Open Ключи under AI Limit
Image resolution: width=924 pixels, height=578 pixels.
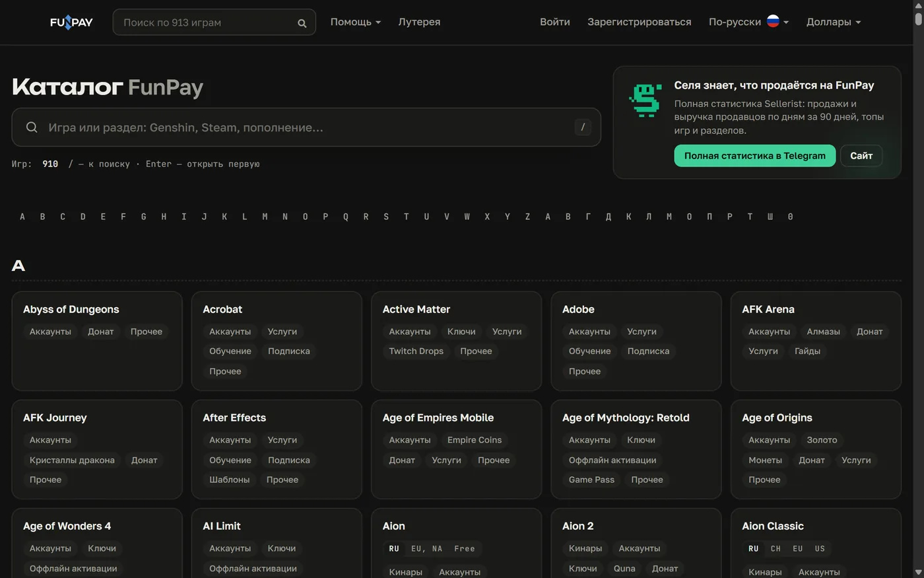(x=282, y=548)
